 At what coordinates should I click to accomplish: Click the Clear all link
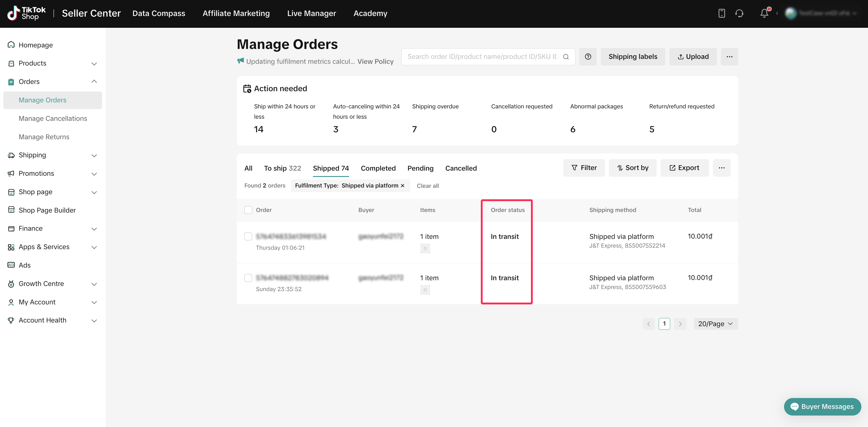coord(428,186)
